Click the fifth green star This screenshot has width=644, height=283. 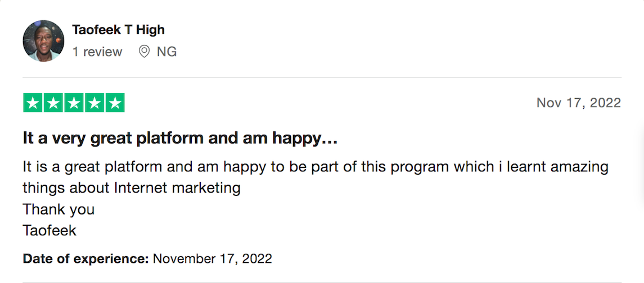click(x=115, y=103)
